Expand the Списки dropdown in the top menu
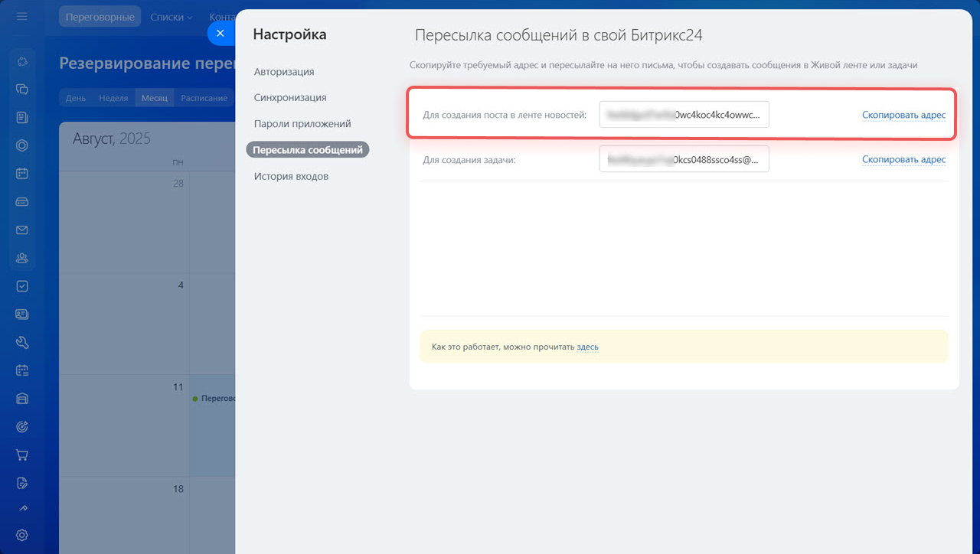The height and width of the screenshot is (554, 980). (x=171, y=17)
